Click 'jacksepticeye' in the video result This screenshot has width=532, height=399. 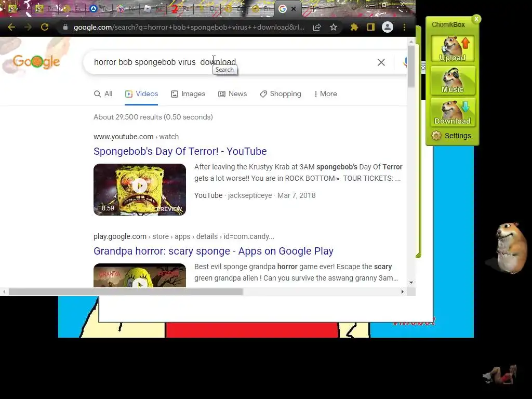[x=250, y=195]
